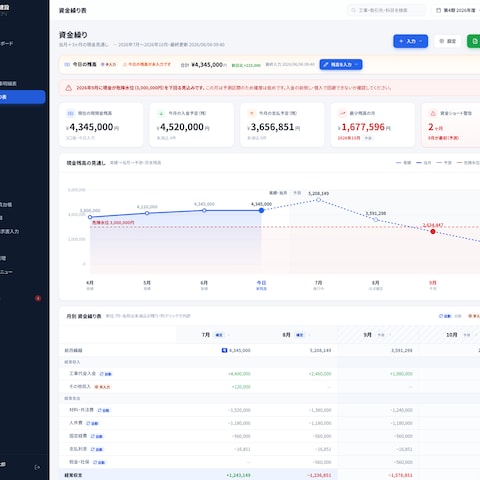Open the 第4期 2026年度 fiscal period selector
480x480 pixels.
pyautogui.click(x=457, y=10)
